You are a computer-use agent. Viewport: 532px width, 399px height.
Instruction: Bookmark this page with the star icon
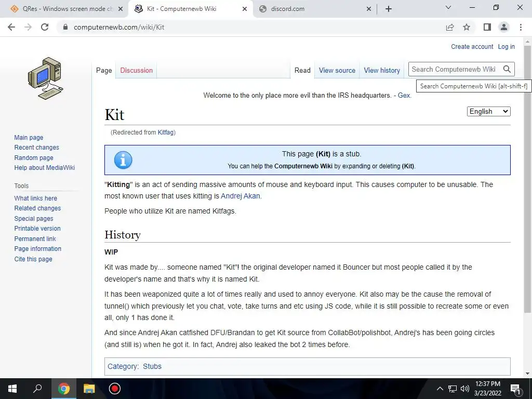[x=467, y=27]
